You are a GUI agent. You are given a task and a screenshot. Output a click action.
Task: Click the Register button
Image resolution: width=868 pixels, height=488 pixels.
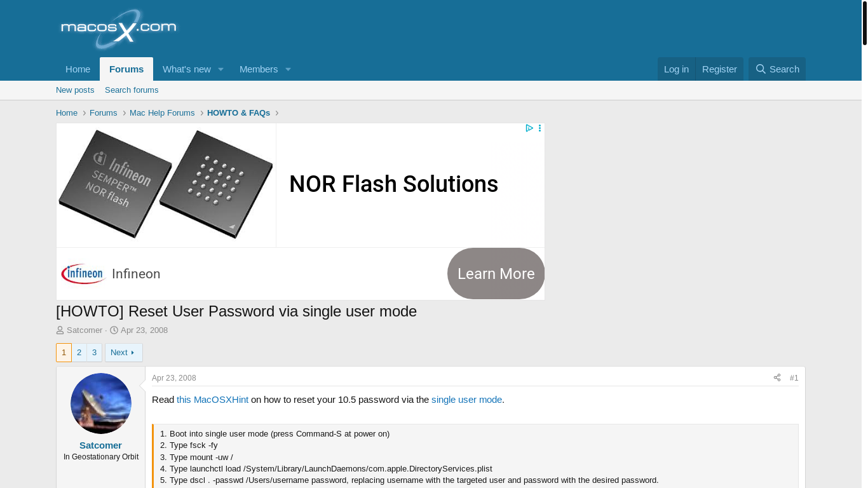(x=719, y=69)
